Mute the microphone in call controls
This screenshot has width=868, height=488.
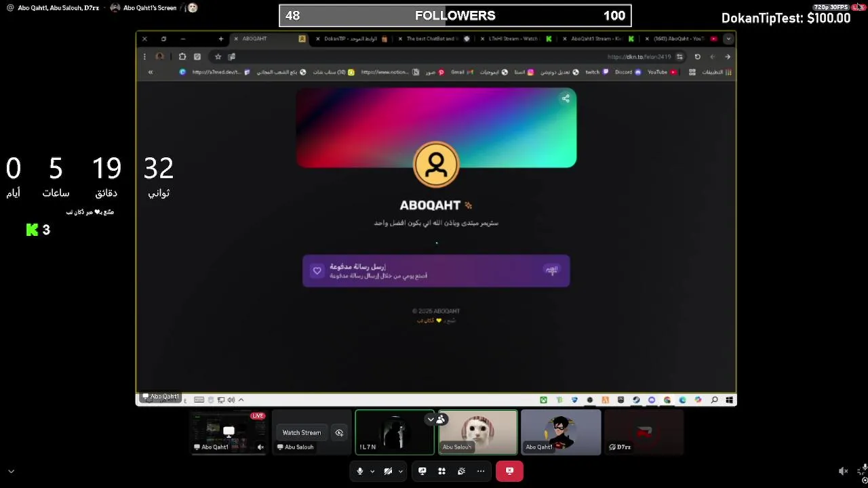pos(360,471)
